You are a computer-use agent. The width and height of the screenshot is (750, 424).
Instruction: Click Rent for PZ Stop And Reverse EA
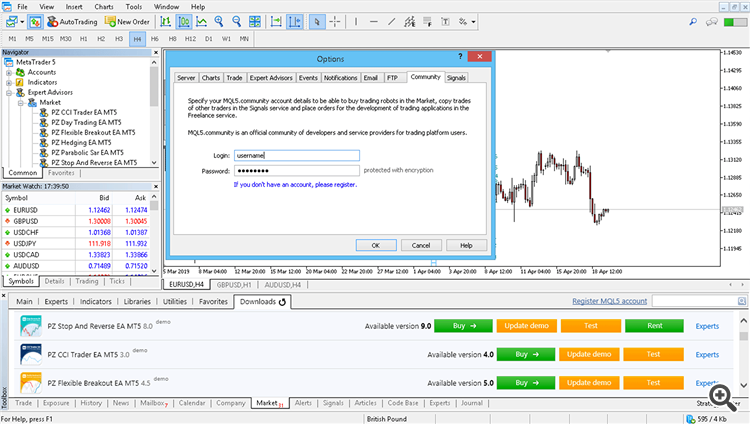point(654,326)
